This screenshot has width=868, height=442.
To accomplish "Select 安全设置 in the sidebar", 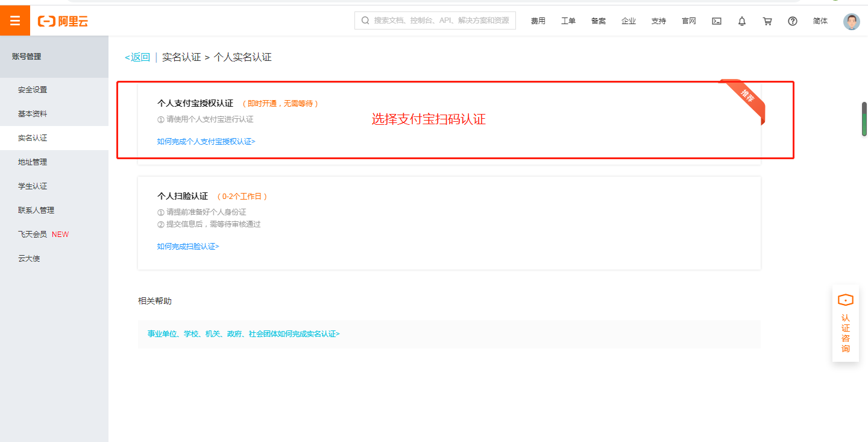I will (54, 90).
